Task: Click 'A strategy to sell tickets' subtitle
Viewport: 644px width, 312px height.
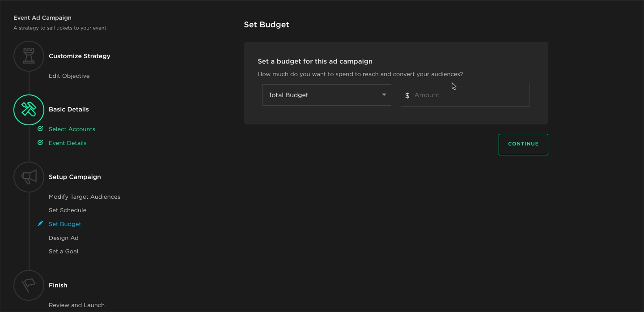Action: 60,28
